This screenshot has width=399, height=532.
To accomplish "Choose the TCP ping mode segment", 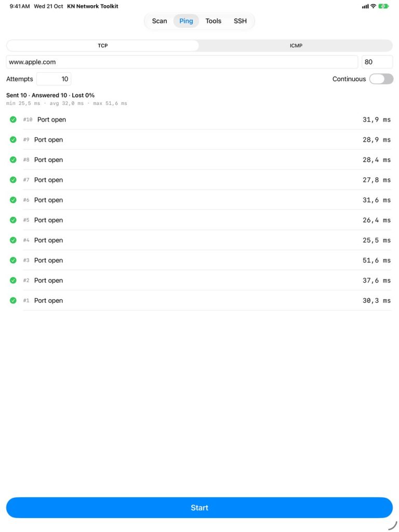I will (102, 46).
